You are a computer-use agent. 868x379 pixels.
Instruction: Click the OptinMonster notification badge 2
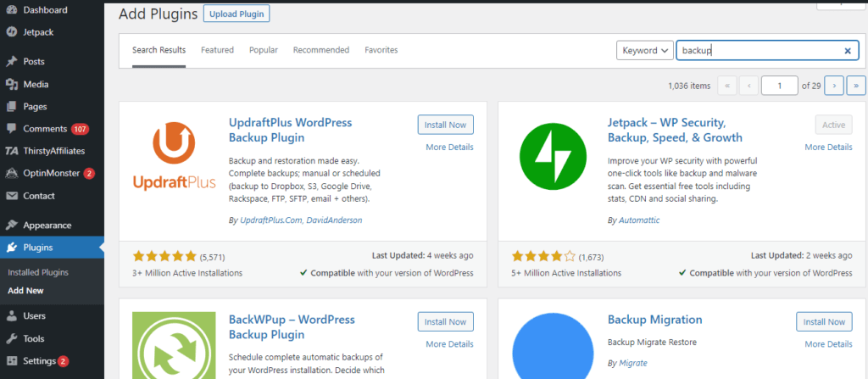(89, 174)
